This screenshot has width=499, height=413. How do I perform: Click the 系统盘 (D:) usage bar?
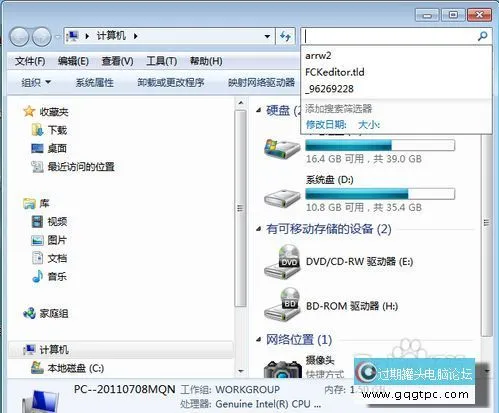[380, 194]
